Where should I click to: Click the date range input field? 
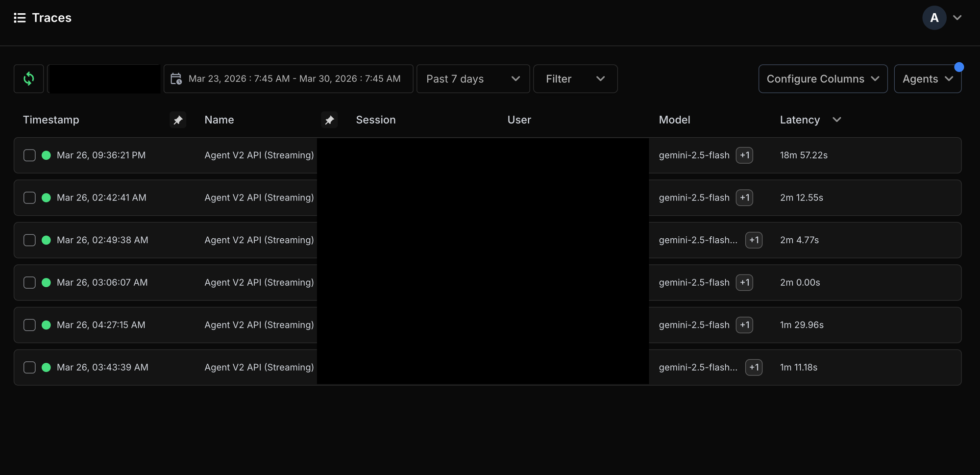pos(294,78)
